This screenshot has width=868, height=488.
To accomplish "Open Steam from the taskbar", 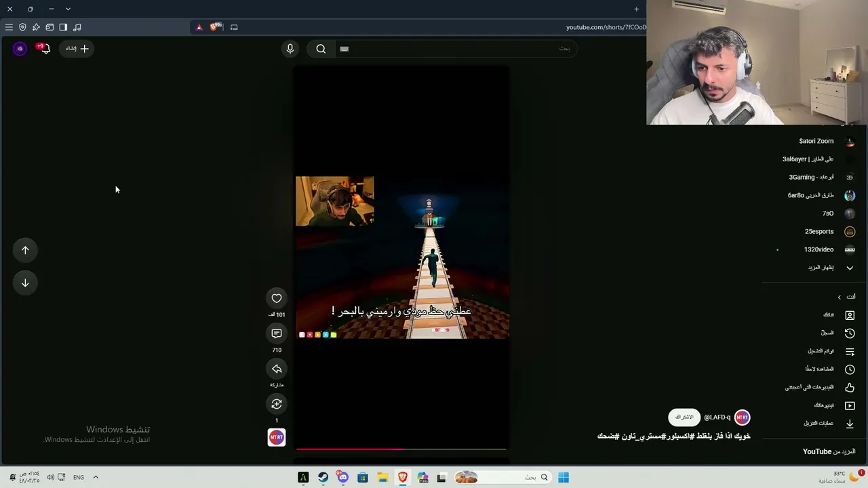I will click(323, 477).
